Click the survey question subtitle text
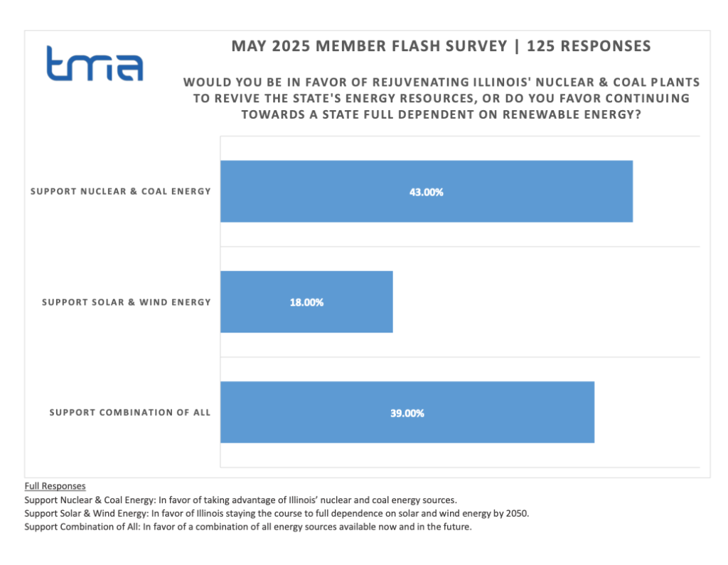Screen dimensions: 728x565 point(441,98)
